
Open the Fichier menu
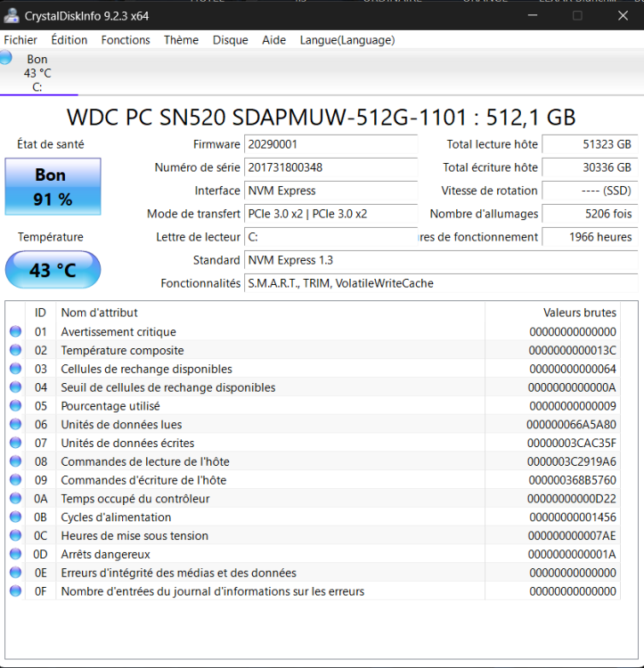pos(20,40)
